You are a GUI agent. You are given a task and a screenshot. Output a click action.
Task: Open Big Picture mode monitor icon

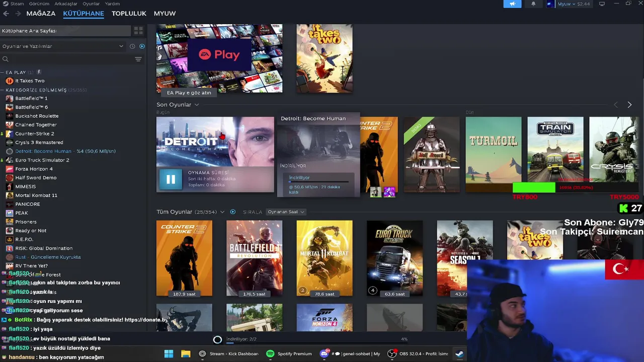click(602, 4)
